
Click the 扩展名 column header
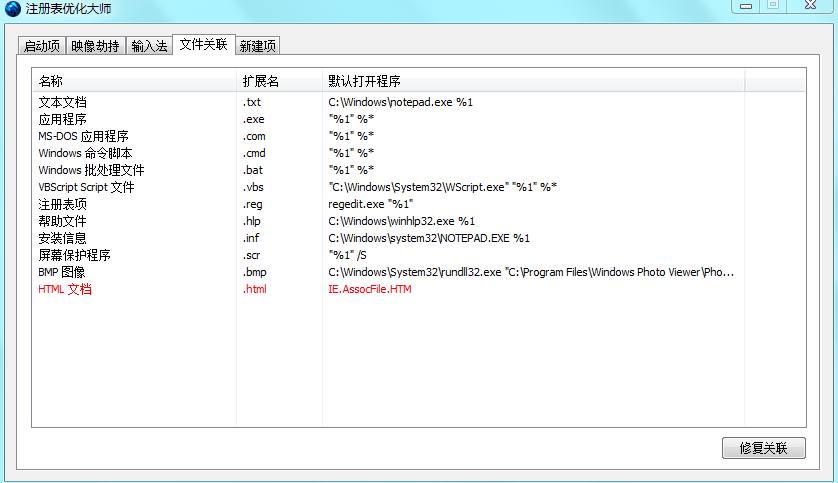(x=279, y=81)
